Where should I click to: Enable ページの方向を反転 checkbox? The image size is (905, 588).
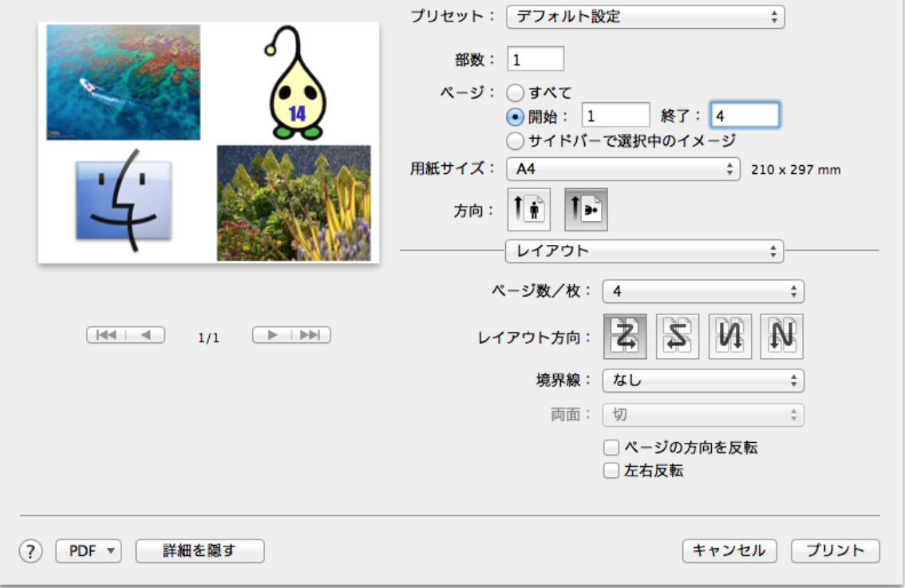point(611,448)
